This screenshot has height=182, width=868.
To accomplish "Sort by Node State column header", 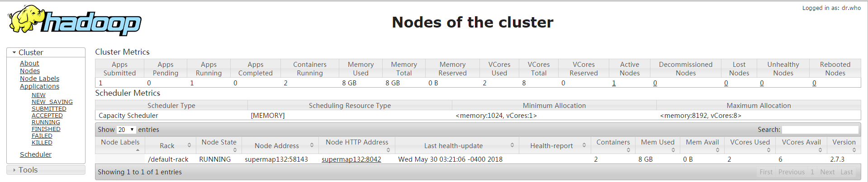I will [219, 142].
